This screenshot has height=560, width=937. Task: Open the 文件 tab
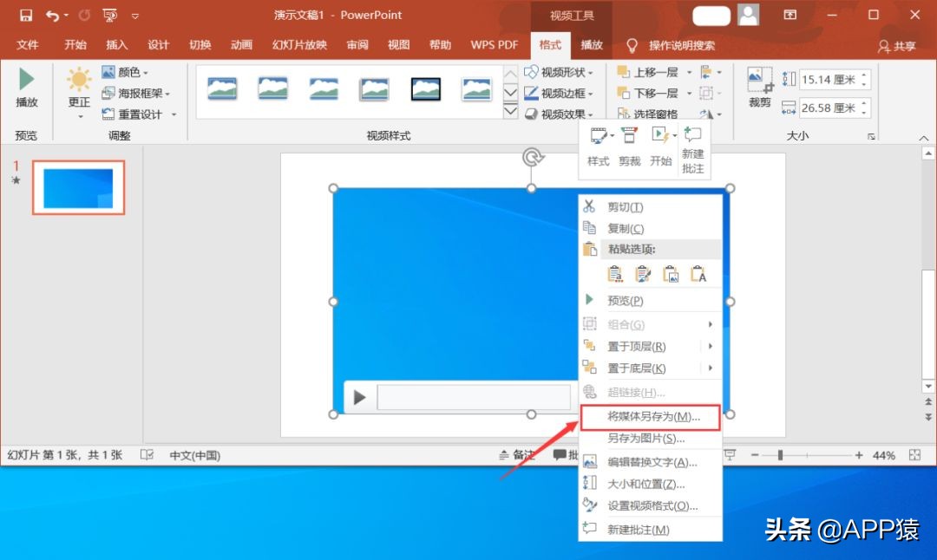point(28,45)
